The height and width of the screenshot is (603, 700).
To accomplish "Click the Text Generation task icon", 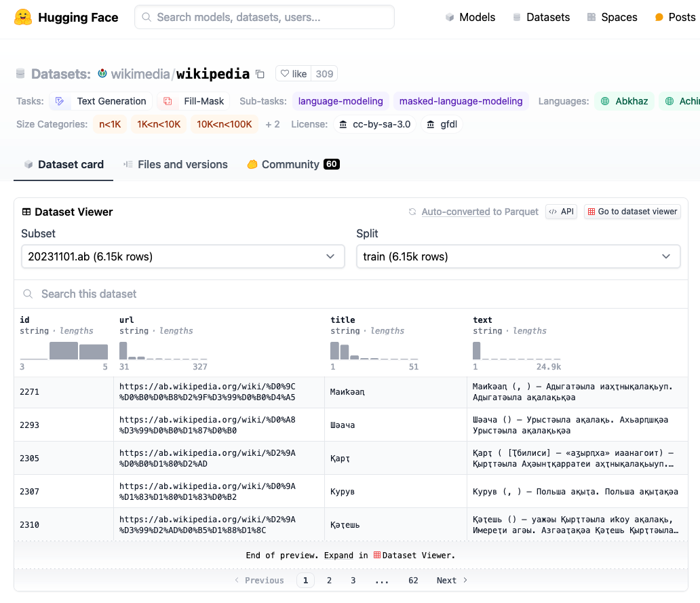I will [60, 101].
